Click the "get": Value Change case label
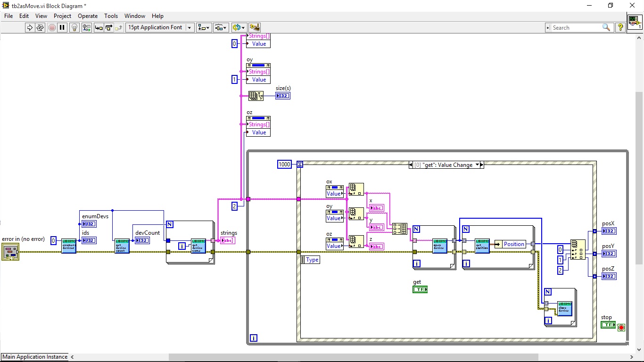 (444, 165)
